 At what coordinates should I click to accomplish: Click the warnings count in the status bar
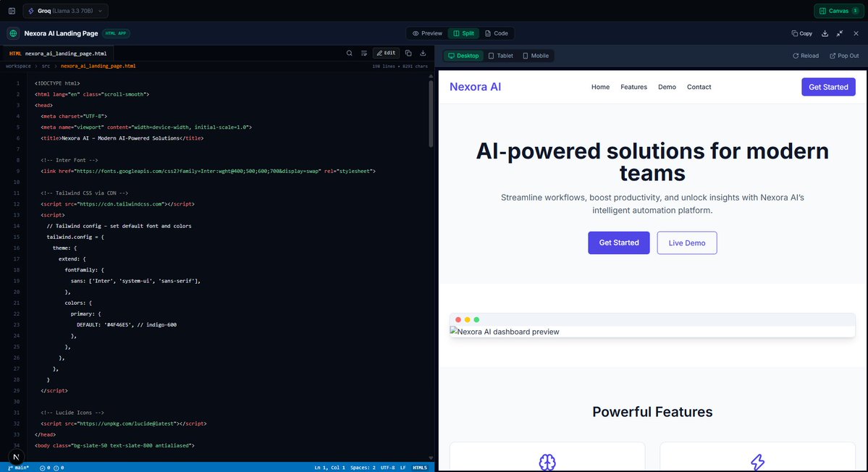coord(59,468)
